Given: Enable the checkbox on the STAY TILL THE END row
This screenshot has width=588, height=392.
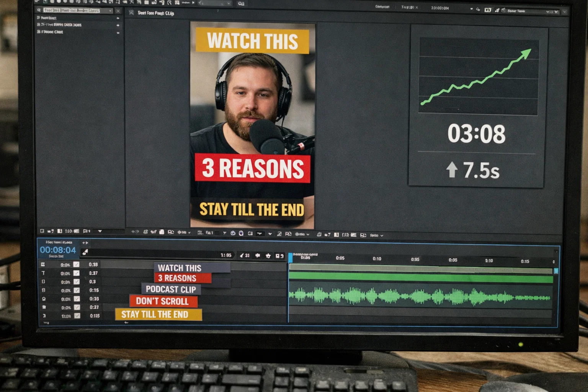Looking at the screenshot, I should [x=76, y=315].
